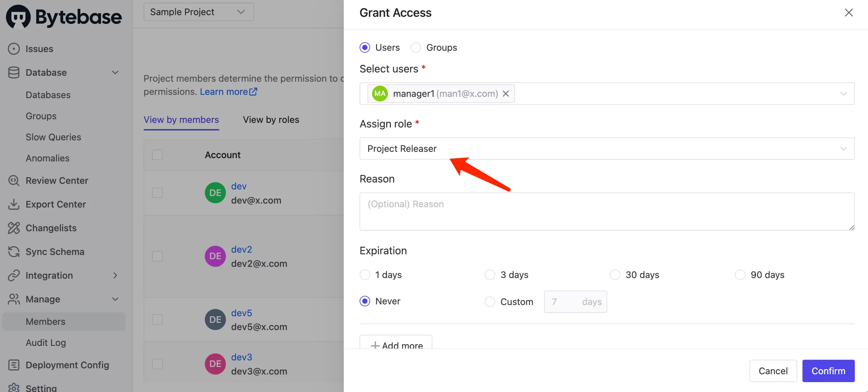Collapse the Database sidebar section
Image resolution: width=868 pixels, height=392 pixels.
(115, 72)
